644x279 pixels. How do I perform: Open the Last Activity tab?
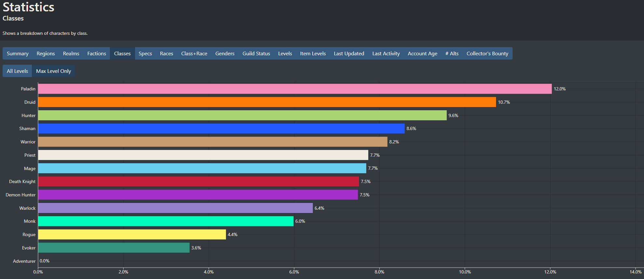386,53
